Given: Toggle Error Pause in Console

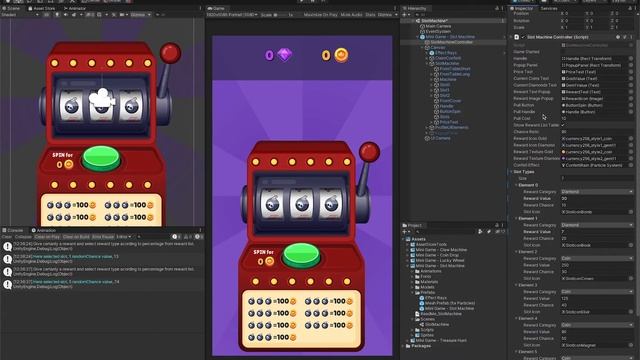Looking at the screenshot, I should [x=103, y=237].
